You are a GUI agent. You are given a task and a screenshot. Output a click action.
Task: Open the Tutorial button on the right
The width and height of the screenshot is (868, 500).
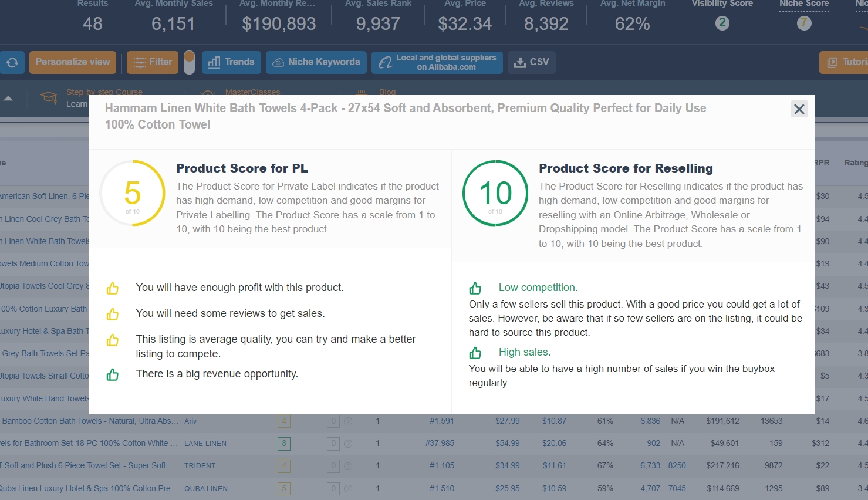point(845,62)
